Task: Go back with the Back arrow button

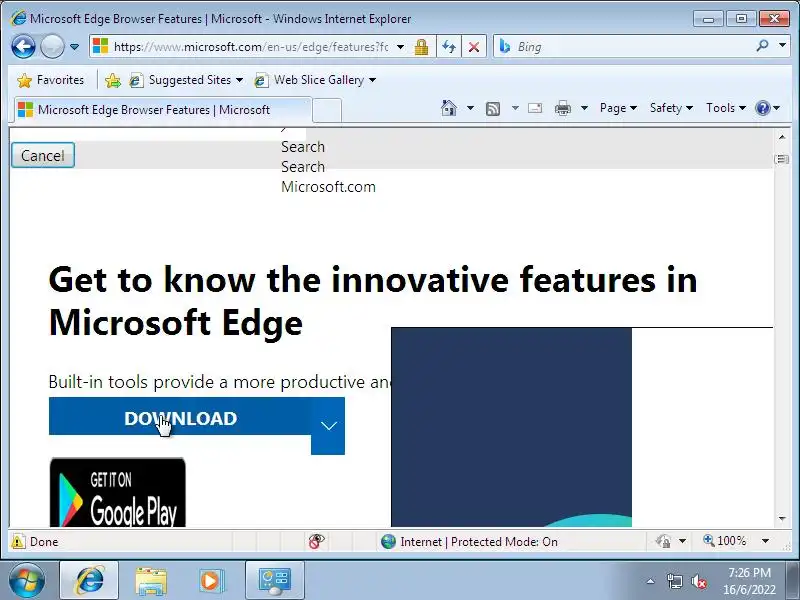Action: click(x=23, y=47)
